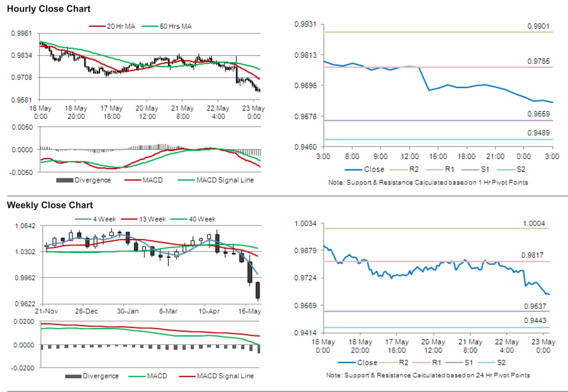The width and height of the screenshot is (568, 392).
Task: Click the 0.9962 axis value
Action: (25, 278)
